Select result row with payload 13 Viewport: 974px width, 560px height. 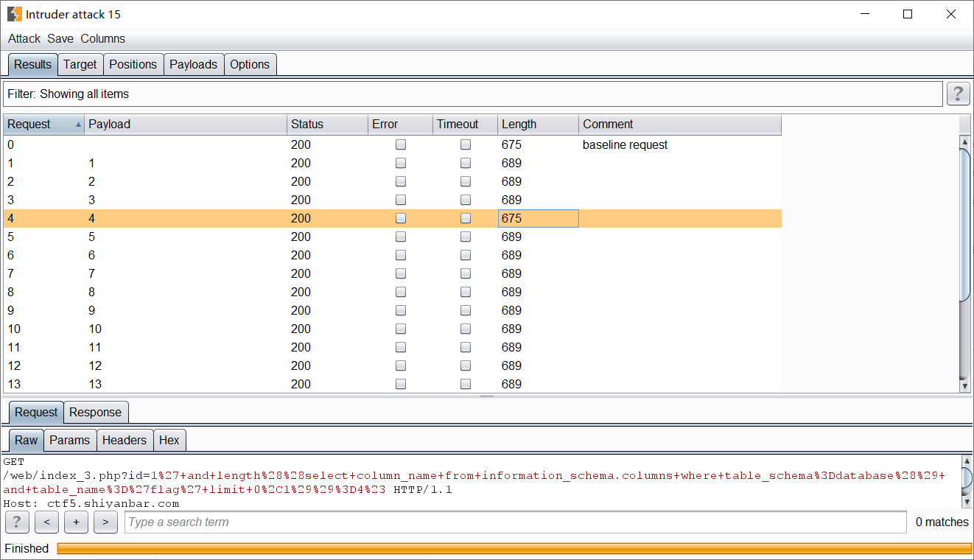393,385
